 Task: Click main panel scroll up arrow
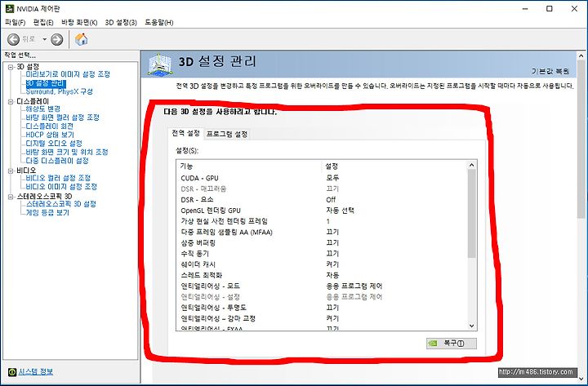point(581,56)
